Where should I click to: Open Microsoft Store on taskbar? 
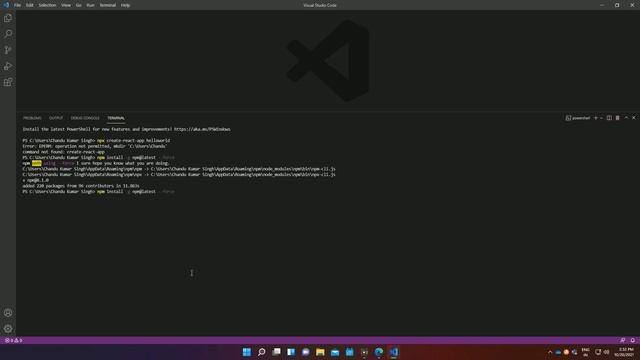[x=350, y=352]
